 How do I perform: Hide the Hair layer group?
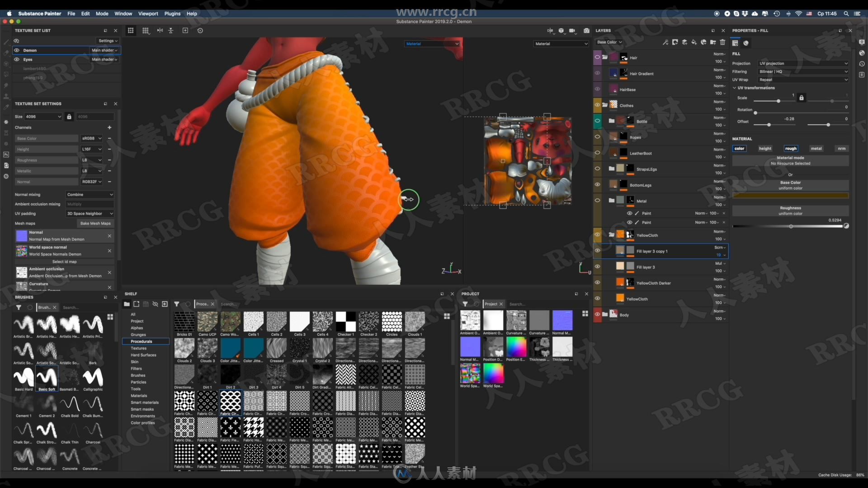tap(597, 57)
